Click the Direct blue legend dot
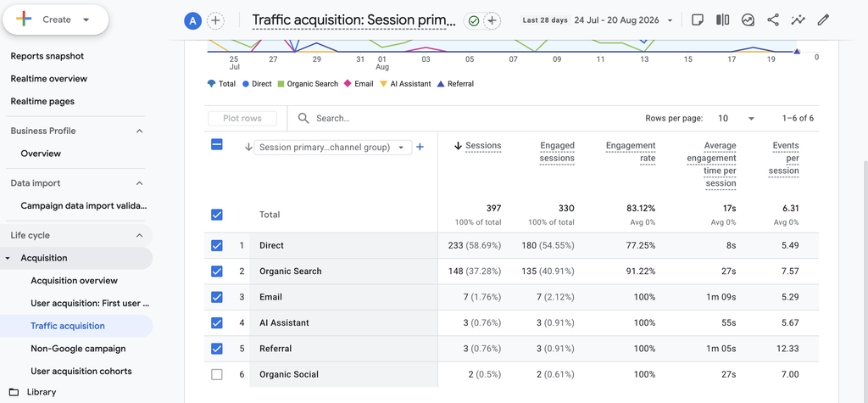Image resolution: width=868 pixels, height=403 pixels. pos(246,84)
